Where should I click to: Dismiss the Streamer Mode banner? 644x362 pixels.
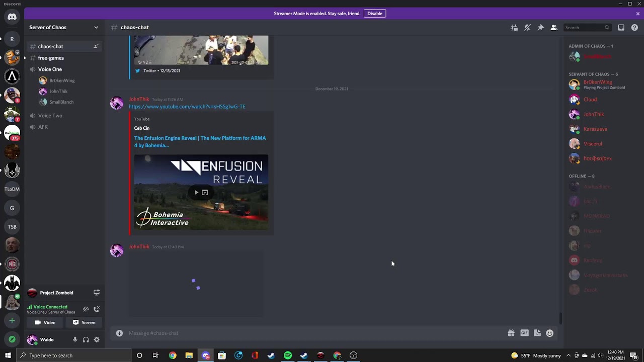click(638, 14)
